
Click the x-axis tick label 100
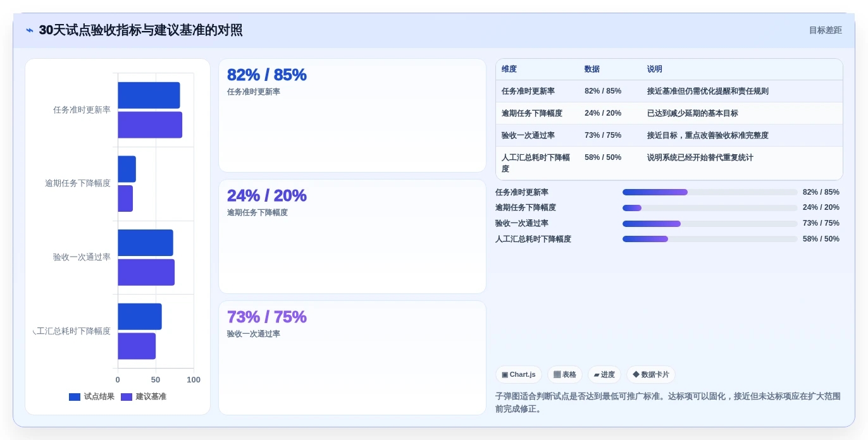[194, 380]
